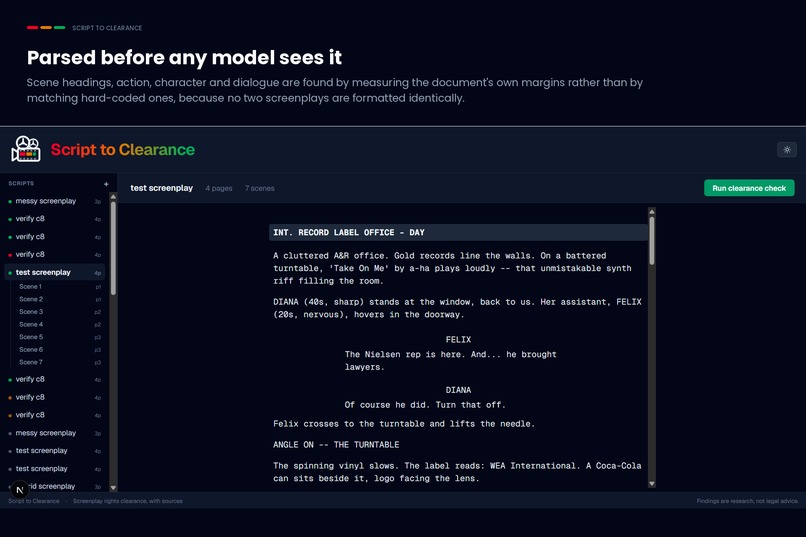Select the INT. RECORD LABEL OFFICE - DAY heading
Screen dimensions: 806x537
tap(458, 232)
